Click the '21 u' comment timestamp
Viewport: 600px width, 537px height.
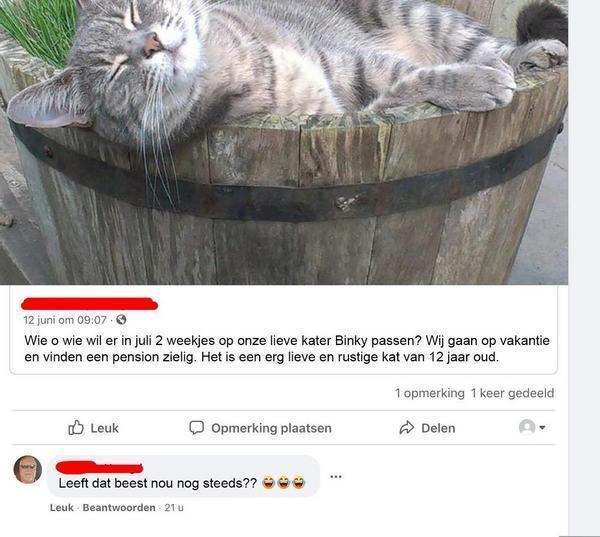coord(174,508)
